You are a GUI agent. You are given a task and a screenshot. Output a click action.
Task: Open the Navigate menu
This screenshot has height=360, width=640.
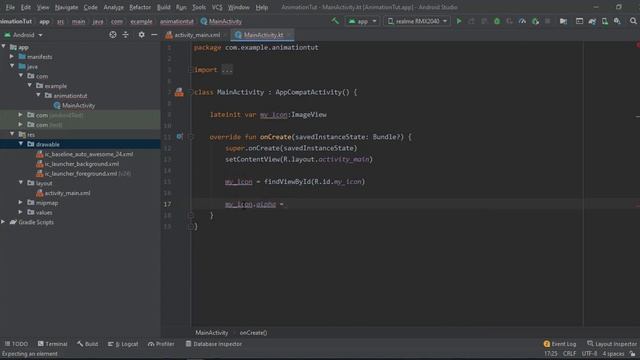66,7
